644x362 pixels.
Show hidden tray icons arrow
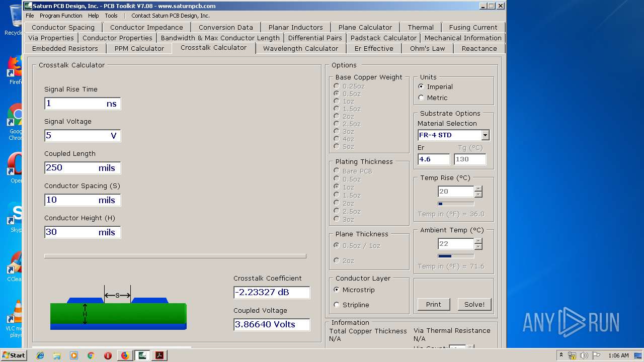(561, 355)
